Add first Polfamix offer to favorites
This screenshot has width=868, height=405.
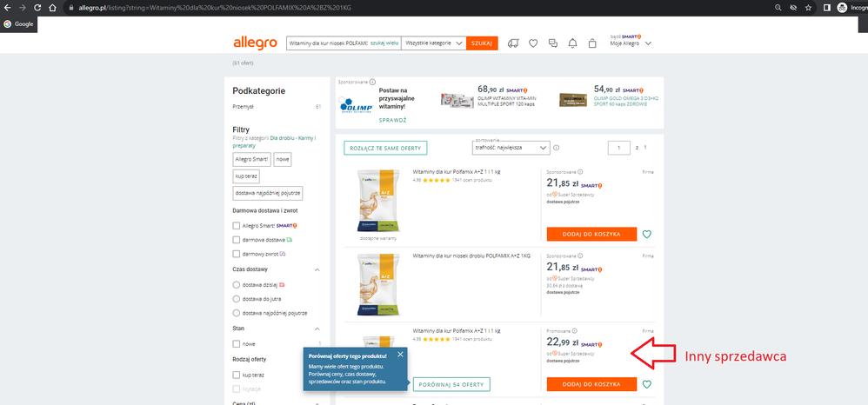646,234
